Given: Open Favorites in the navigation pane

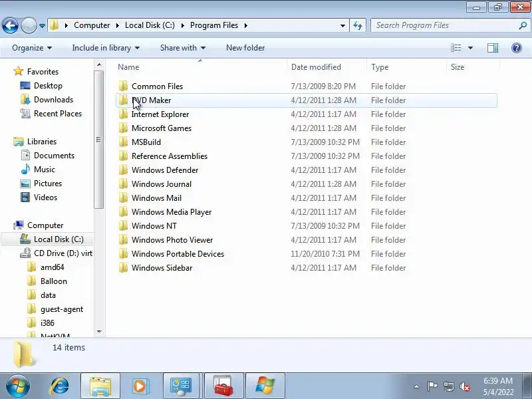Looking at the screenshot, I should coord(43,72).
